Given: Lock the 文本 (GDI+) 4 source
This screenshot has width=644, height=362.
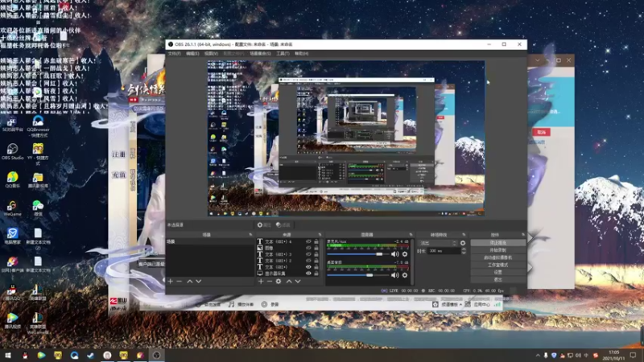Looking at the screenshot, I should click(316, 242).
